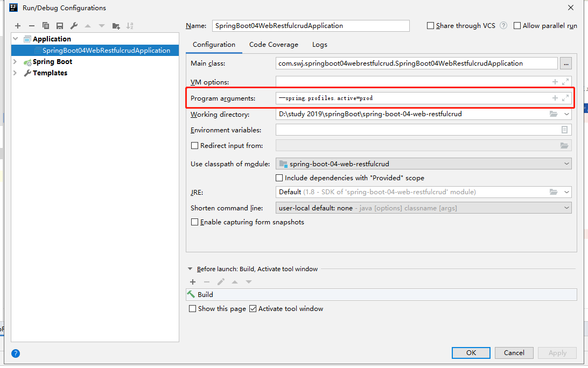Remove the Before launch task
Image resolution: width=588 pixels, height=368 pixels.
click(207, 282)
